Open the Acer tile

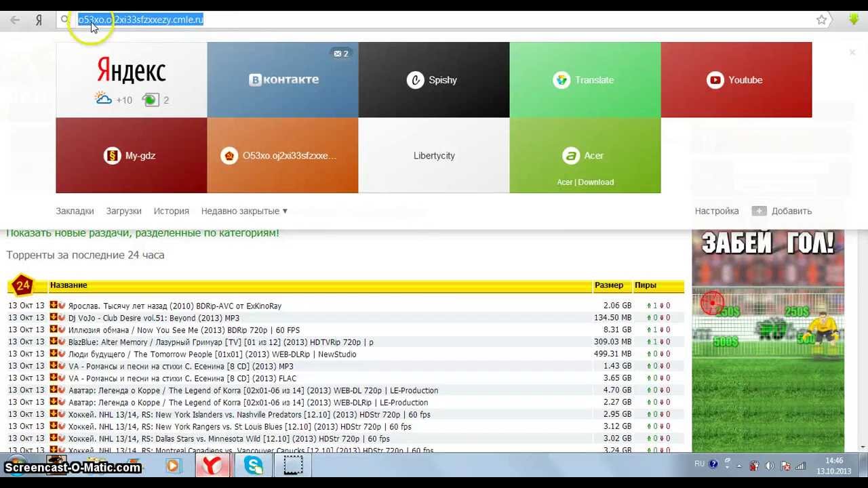coord(585,155)
